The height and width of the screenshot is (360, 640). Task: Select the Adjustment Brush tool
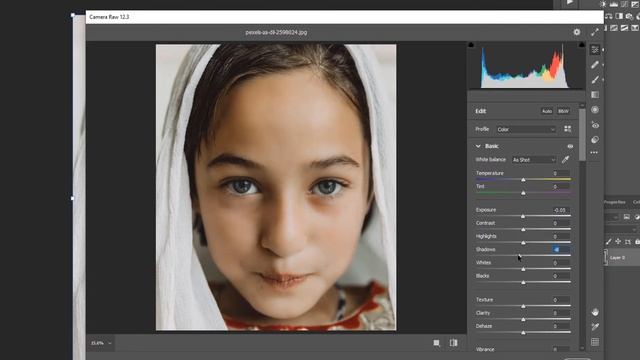pos(595,80)
